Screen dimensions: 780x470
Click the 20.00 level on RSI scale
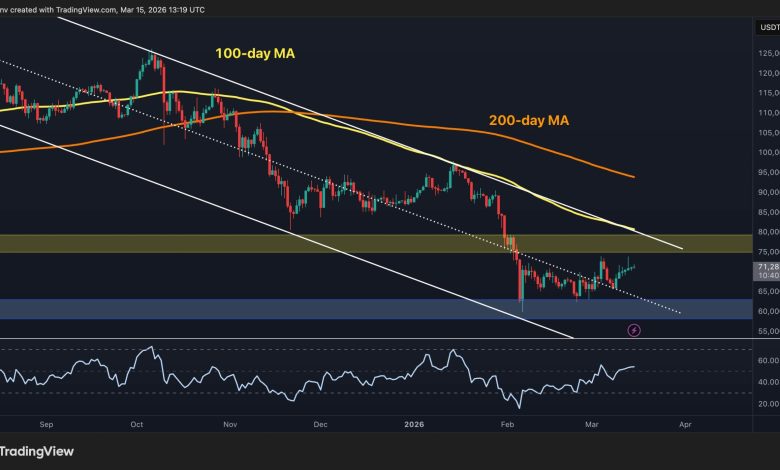click(x=765, y=405)
